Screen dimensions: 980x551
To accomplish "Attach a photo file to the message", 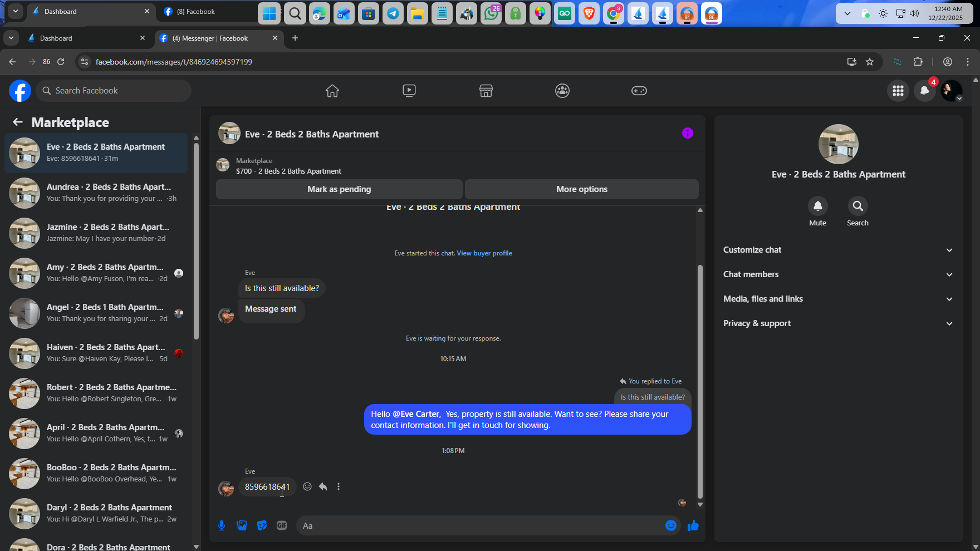I will (x=242, y=525).
